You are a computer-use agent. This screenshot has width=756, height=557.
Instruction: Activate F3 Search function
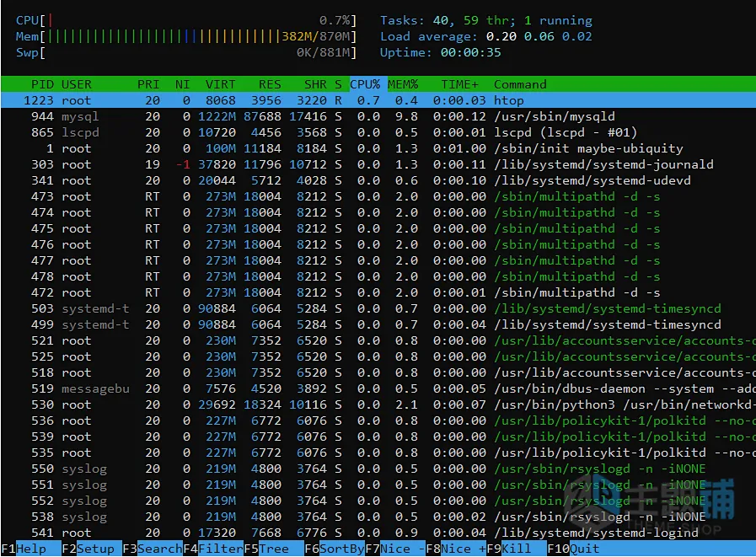coord(153,549)
